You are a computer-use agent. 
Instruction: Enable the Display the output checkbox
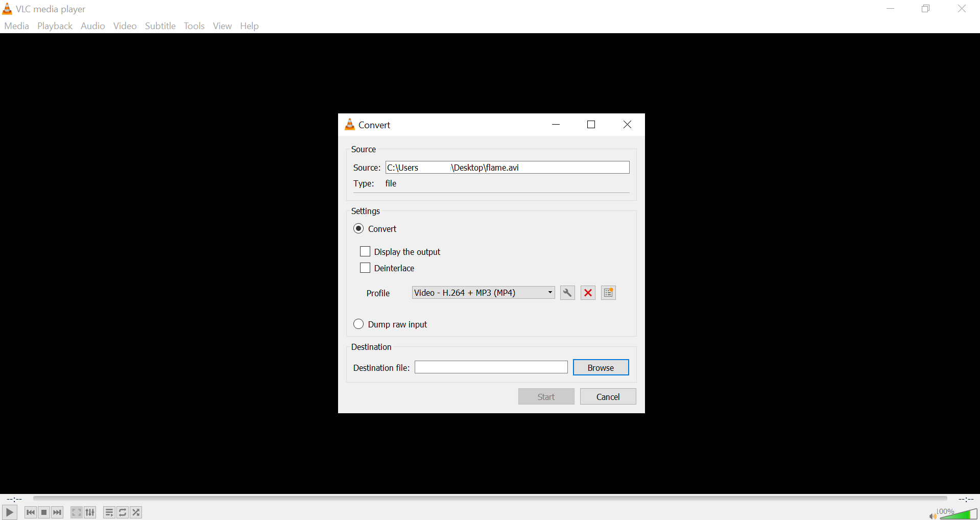[x=365, y=252]
